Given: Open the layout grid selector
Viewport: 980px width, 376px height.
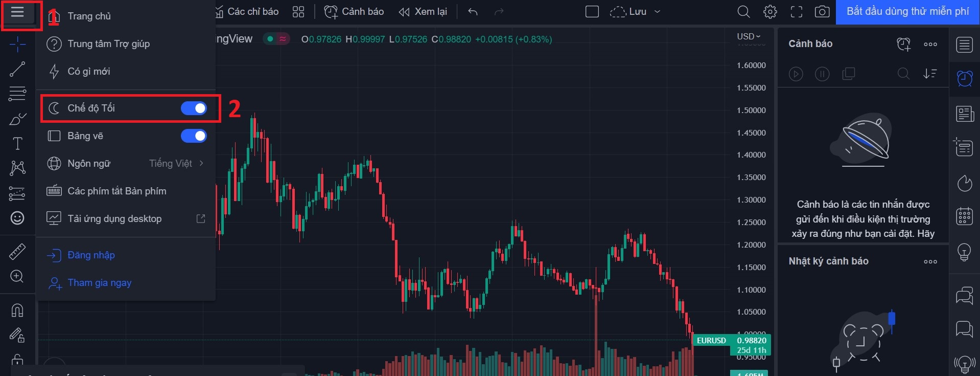Looking at the screenshot, I should [x=298, y=12].
